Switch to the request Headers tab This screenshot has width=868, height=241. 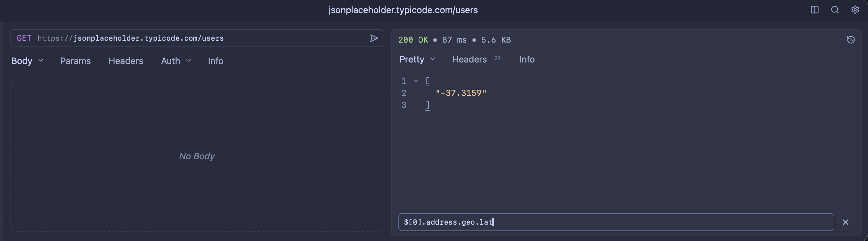pyautogui.click(x=126, y=61)
